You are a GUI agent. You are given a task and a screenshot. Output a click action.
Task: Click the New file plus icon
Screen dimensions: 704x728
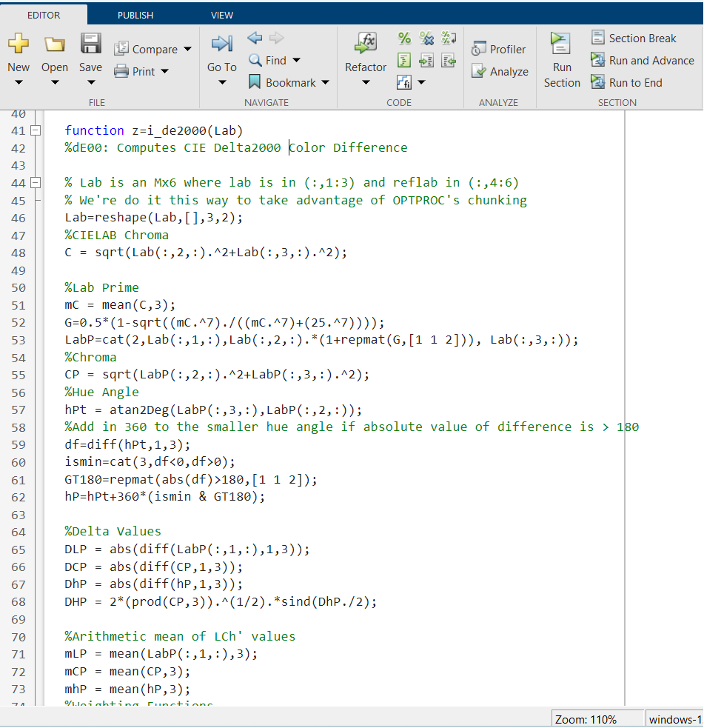(19, 44)
